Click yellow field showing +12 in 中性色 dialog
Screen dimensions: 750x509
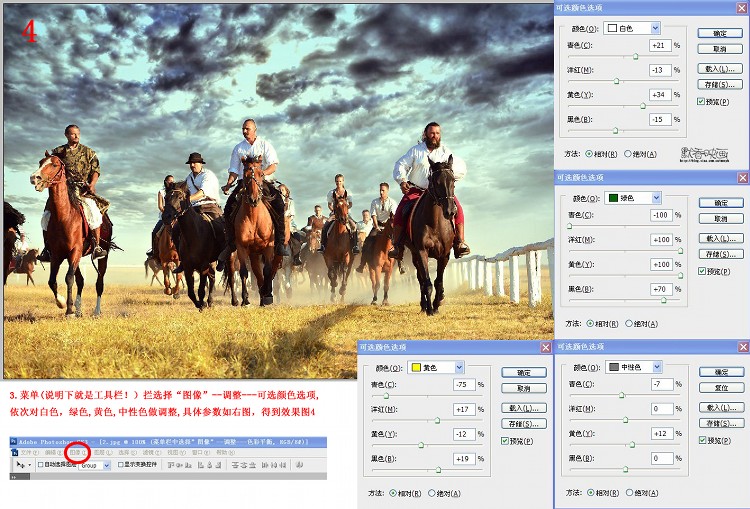pos(662,433)
